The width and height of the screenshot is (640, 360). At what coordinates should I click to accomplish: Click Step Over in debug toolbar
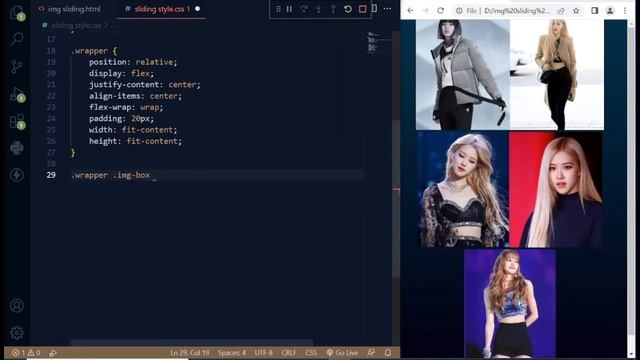click(304, 9)
